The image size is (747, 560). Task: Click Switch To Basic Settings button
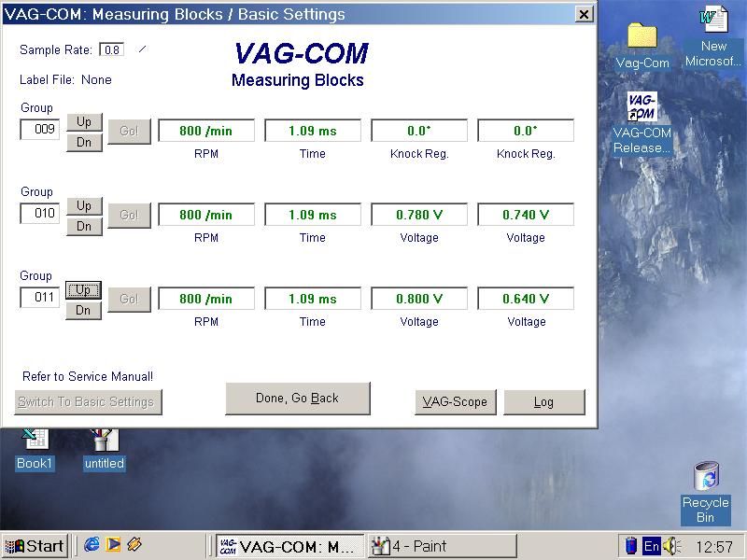88,402
